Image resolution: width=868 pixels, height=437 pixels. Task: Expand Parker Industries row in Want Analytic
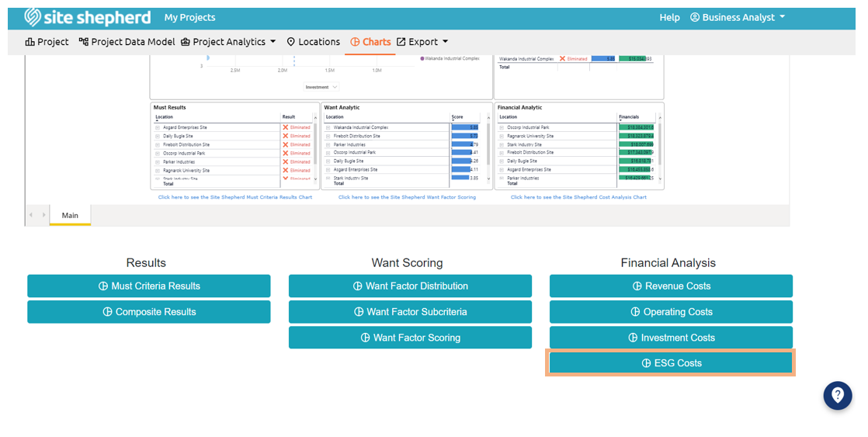pos(328,144)
